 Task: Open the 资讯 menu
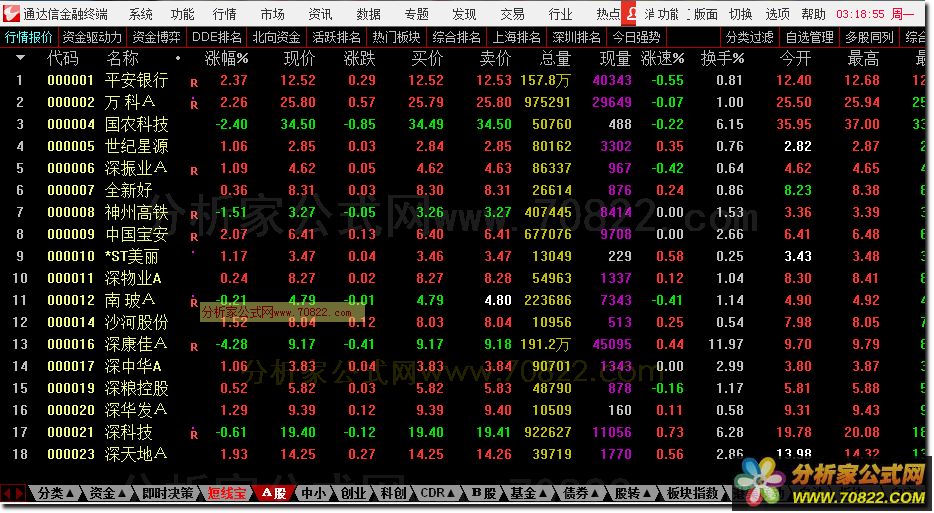coord(320,14)
